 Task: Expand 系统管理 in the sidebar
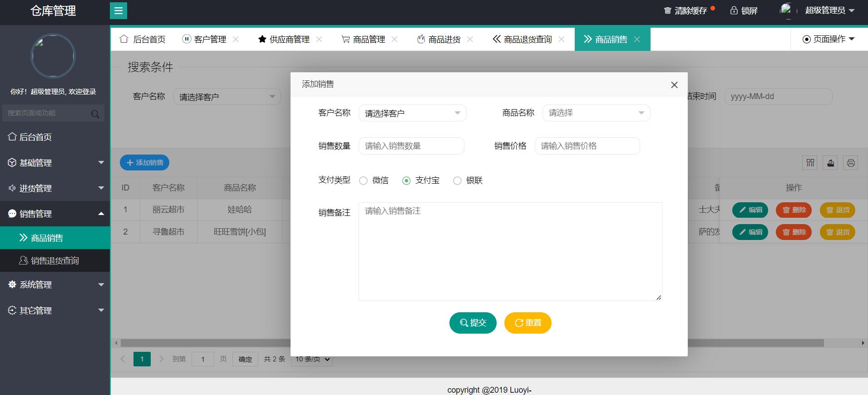pyautogui.click(x=55, y=285)
